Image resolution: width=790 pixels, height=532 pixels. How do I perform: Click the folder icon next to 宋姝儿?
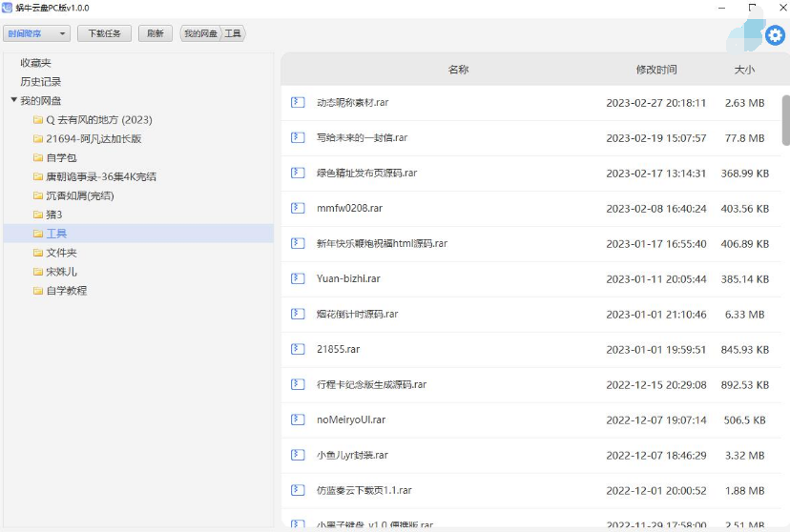click(x=38, y=272)
